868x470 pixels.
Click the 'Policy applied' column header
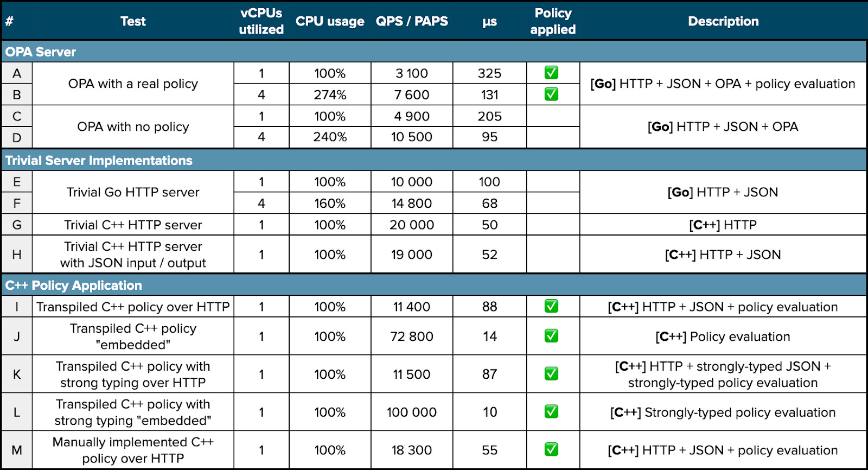(553, 21)
